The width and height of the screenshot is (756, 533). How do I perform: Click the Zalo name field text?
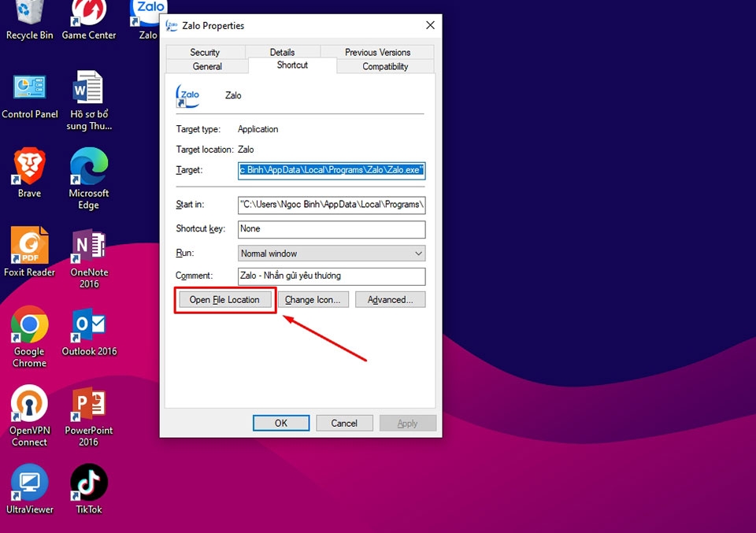coord(233,95)
